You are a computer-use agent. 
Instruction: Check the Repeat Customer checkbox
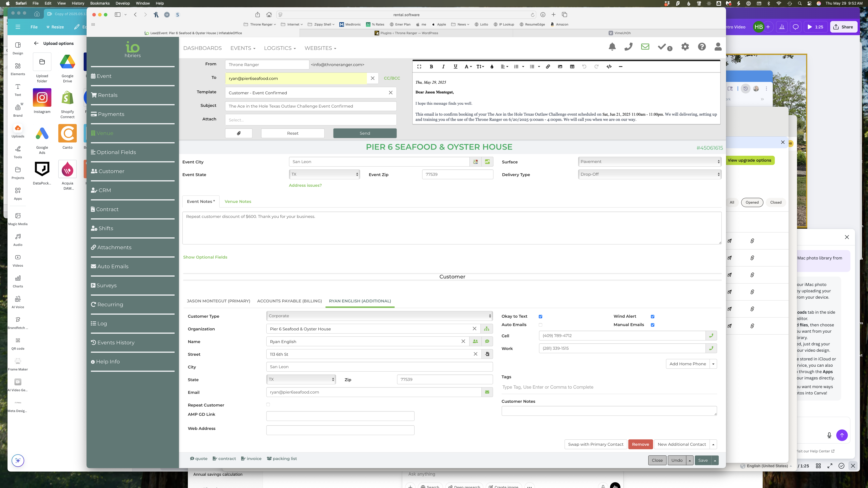point(268,405)
